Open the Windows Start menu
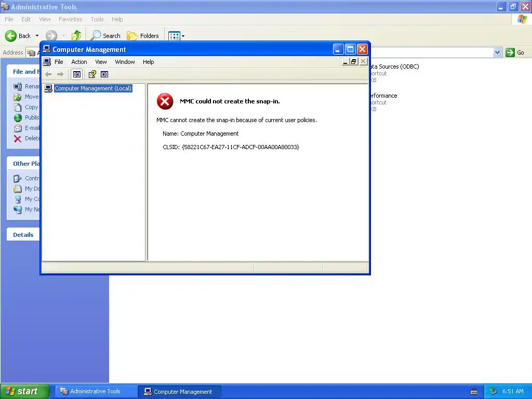The width and height of the screenshot is (532, 399). 25,391
